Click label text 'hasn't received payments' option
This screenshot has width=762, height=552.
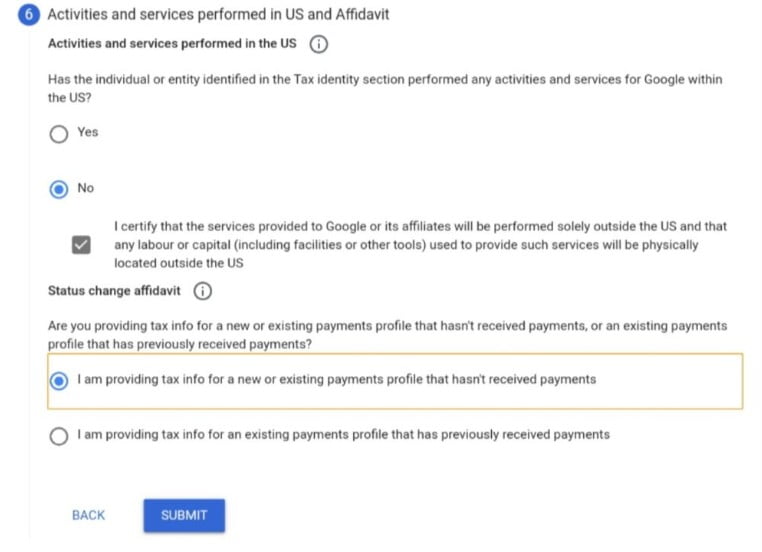[x=337, y=379]
